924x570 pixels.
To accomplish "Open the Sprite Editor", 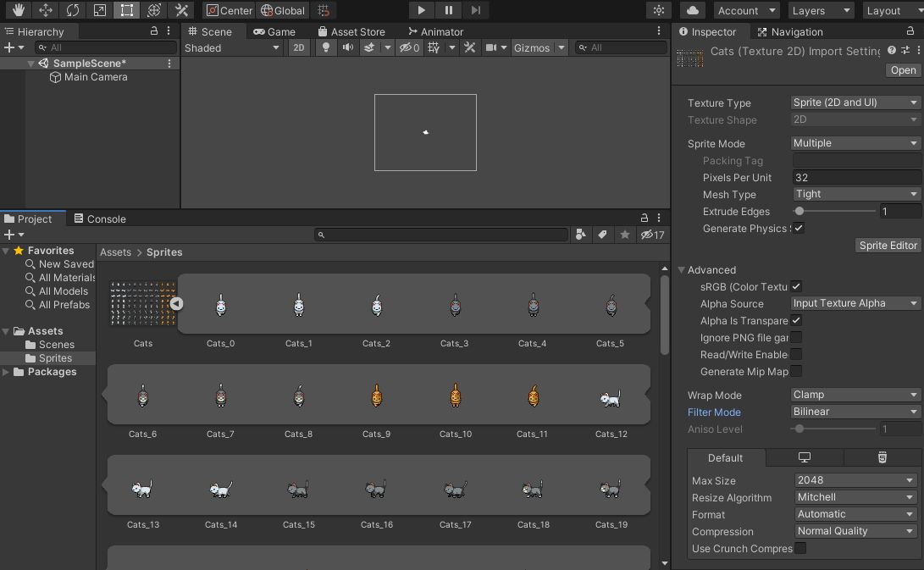I will [x=888, y=246].
